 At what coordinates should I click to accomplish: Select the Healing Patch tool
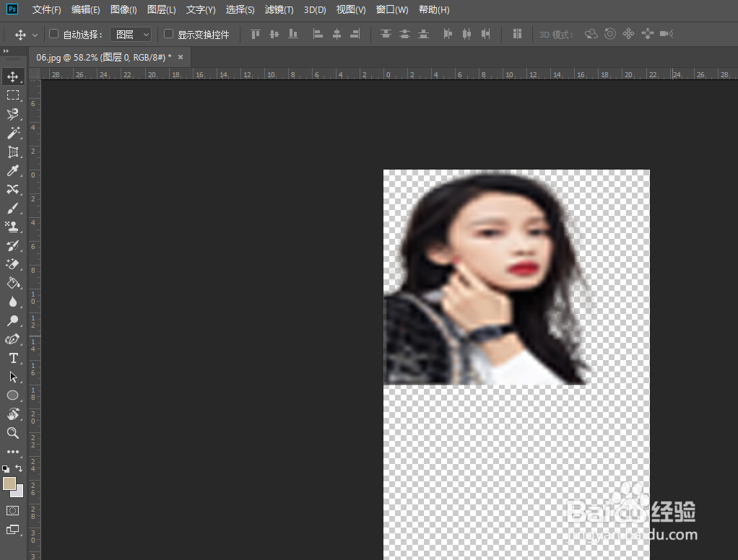coord(13,190)
